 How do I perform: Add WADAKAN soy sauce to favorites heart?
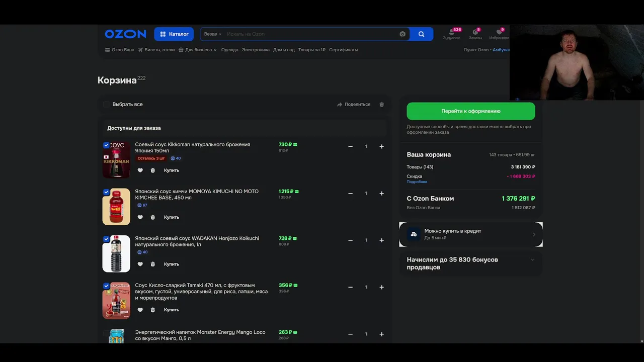[x=140, y=264]
